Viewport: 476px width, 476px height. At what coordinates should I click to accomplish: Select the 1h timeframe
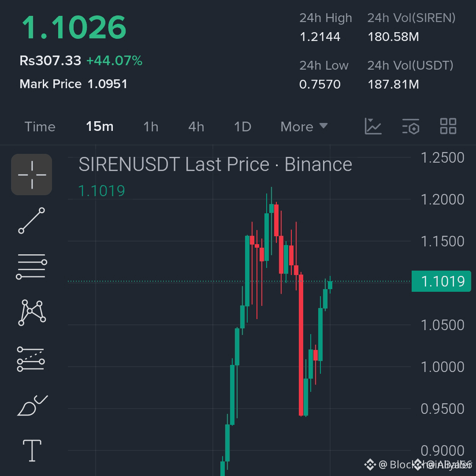coord(151,127)
